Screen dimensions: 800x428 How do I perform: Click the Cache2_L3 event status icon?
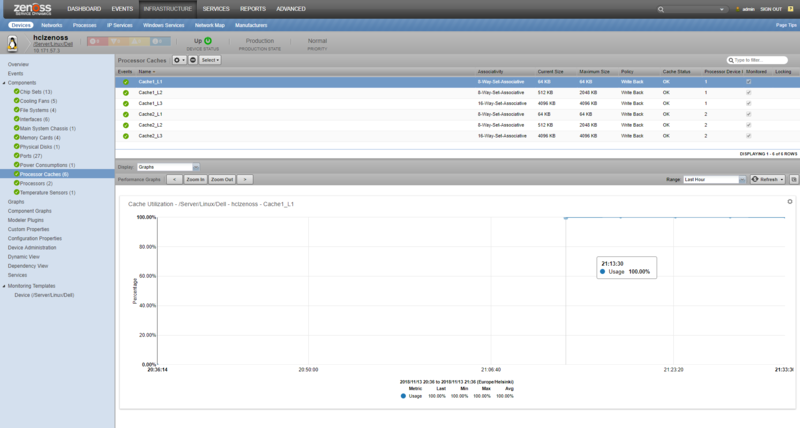(126, 136)
